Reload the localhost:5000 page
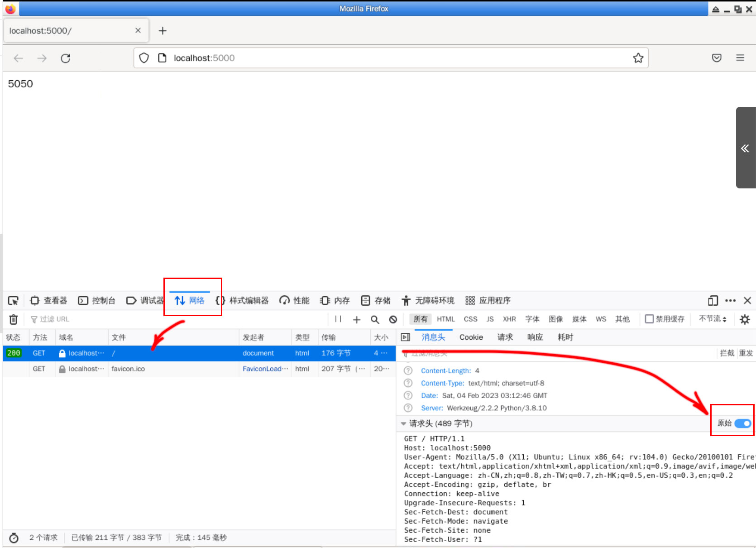The image size is (756, 548). click(66, 58)
